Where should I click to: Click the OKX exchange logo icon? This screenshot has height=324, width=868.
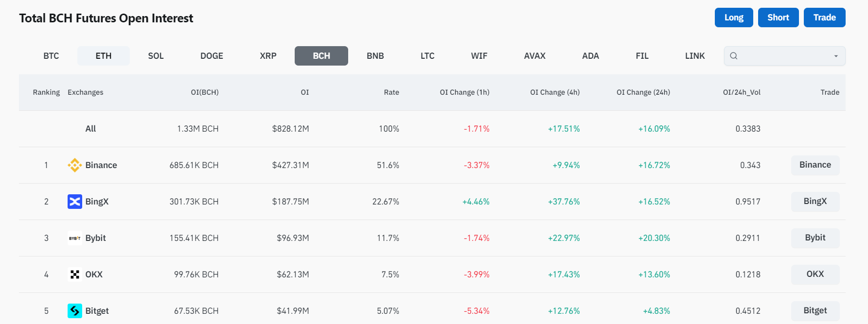75,274
